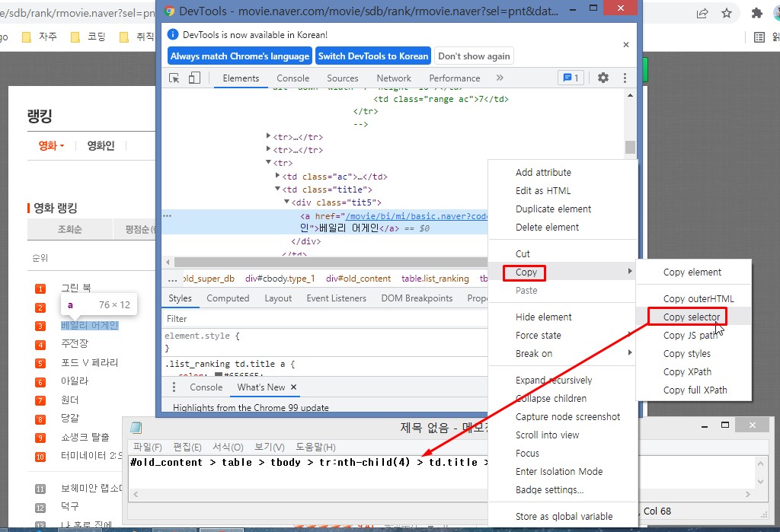This screenshot has width=780, height=532.
Task: Click breadcrumb leading ellipsis
Action: pyautogui.click(x=172, y=279)
